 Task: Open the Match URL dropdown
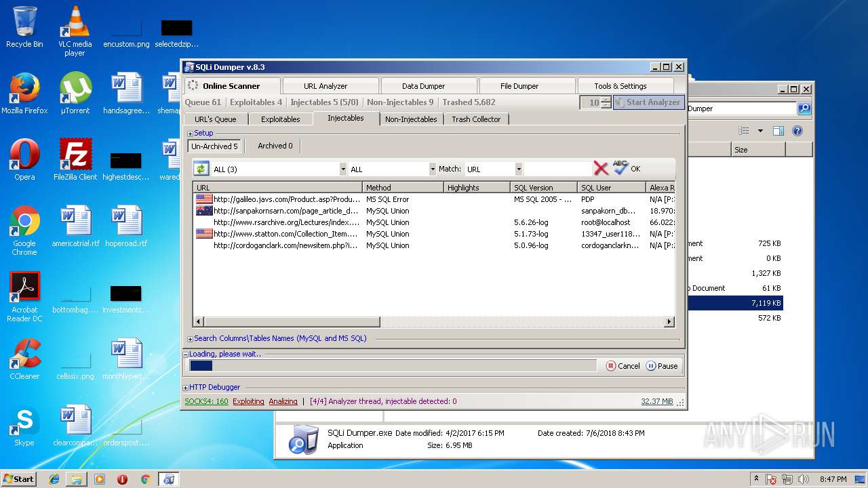[519, 169]
